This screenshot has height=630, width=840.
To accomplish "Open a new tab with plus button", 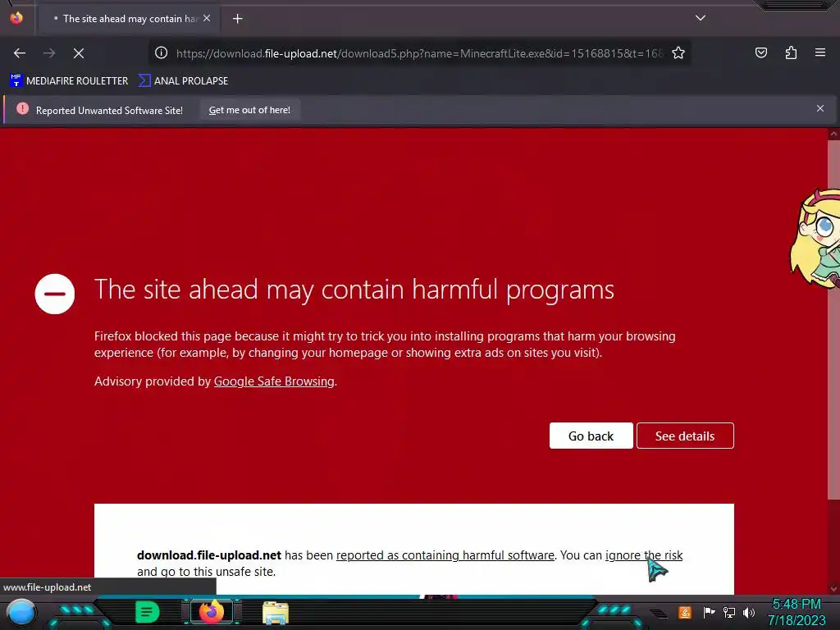I will pos(237,19).
